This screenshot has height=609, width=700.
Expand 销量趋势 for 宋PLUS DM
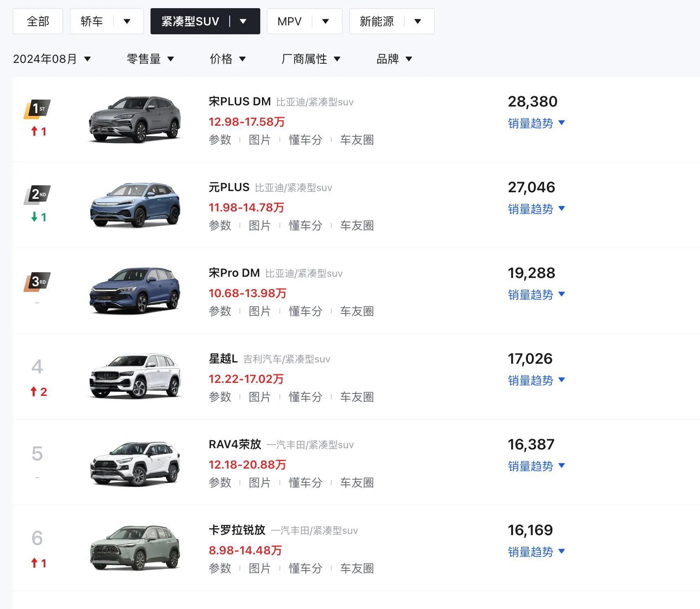tap(536, 123)
